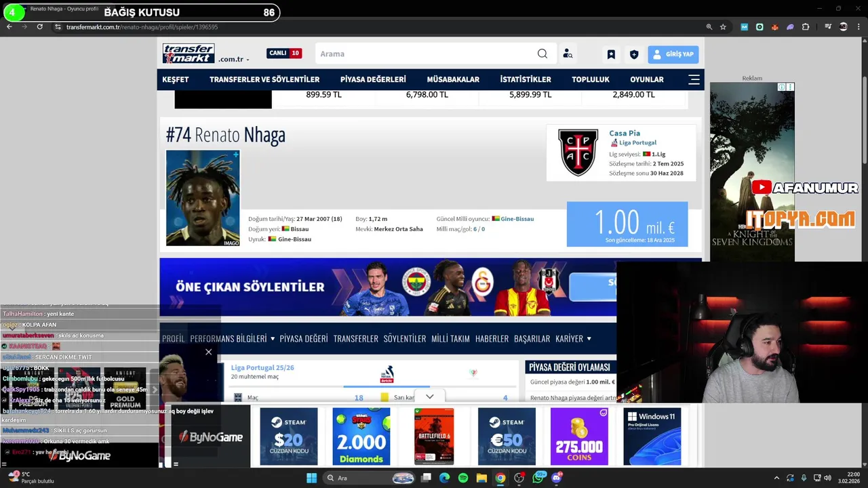Click the ad info icon on sidebar ad
Screen dimensions: 868x488
(781, 87)
